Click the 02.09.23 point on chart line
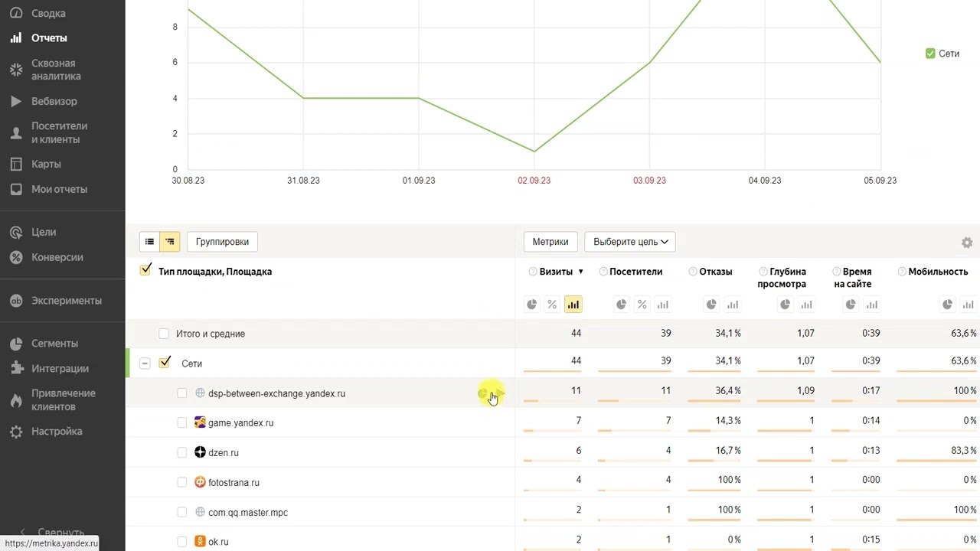The width and height of the screenshot is (980, 551). coord(534,152)
